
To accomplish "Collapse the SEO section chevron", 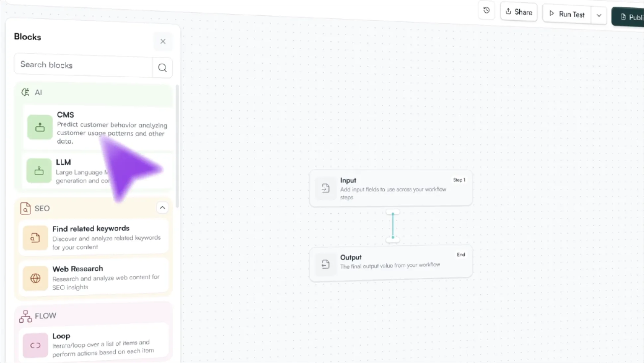I will (x=162, y=208).
